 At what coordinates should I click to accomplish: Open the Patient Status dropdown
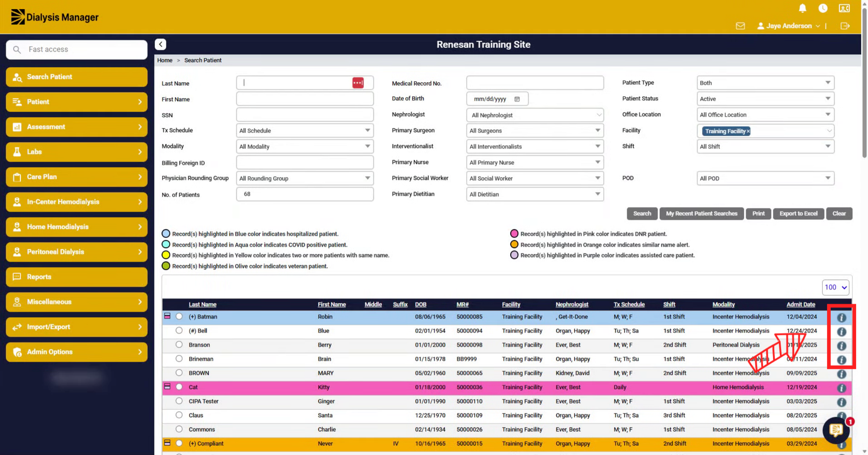(765, 99)
